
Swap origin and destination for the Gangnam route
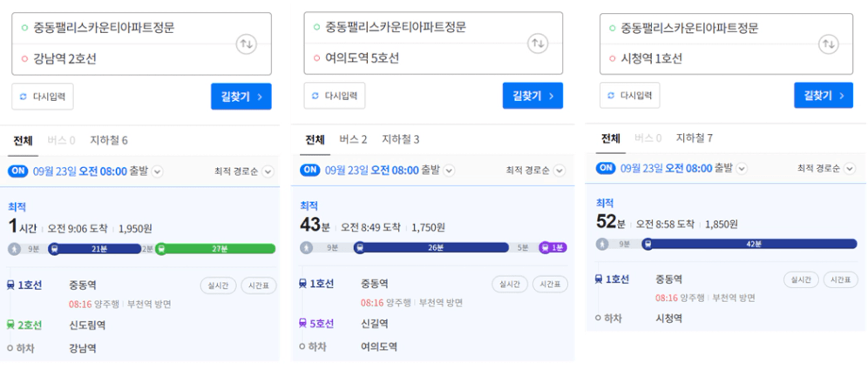247,44
